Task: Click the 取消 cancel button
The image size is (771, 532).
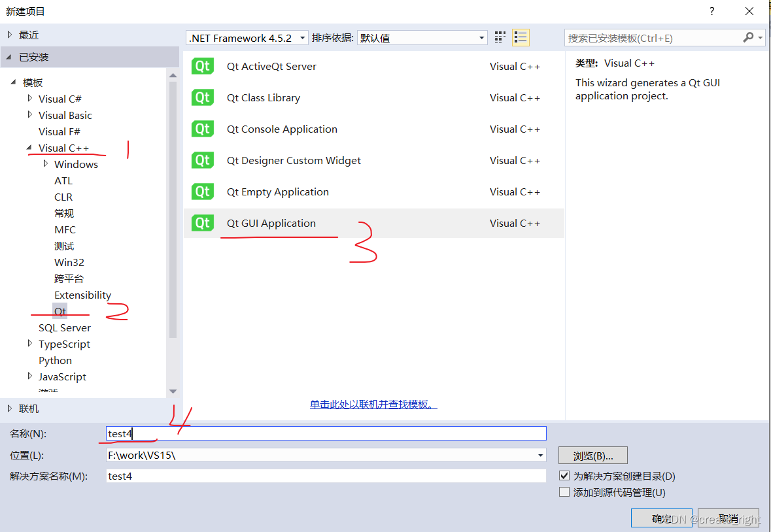Action: pyautogui.click(x=728, y=518)
